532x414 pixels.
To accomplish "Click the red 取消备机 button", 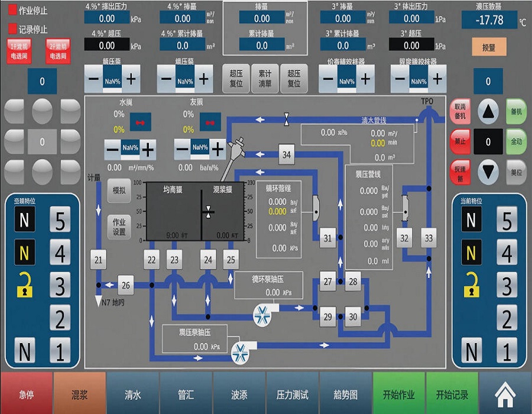I will coord(460,111).
